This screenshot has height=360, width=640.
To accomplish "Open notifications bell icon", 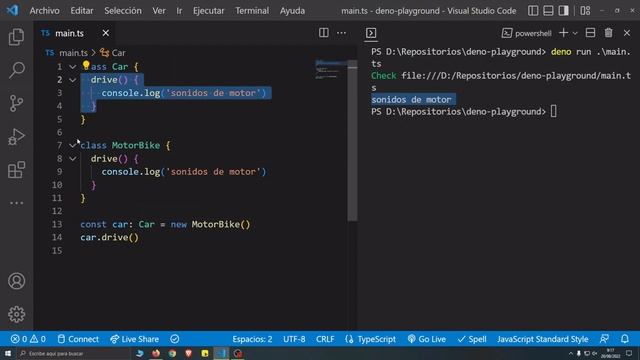I will click(x=625, y=339).
